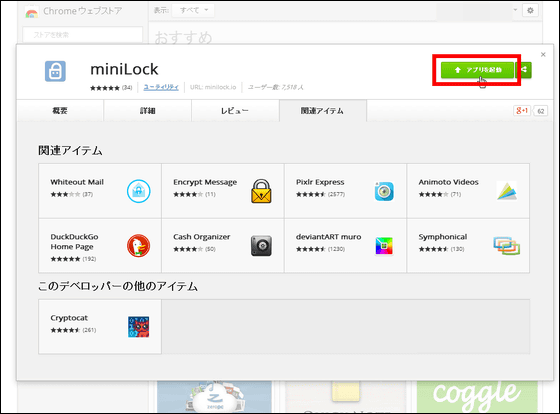Switch to the 概要 tab
The height and width of the screenshot is (414, 560).
tap(60, 111)
